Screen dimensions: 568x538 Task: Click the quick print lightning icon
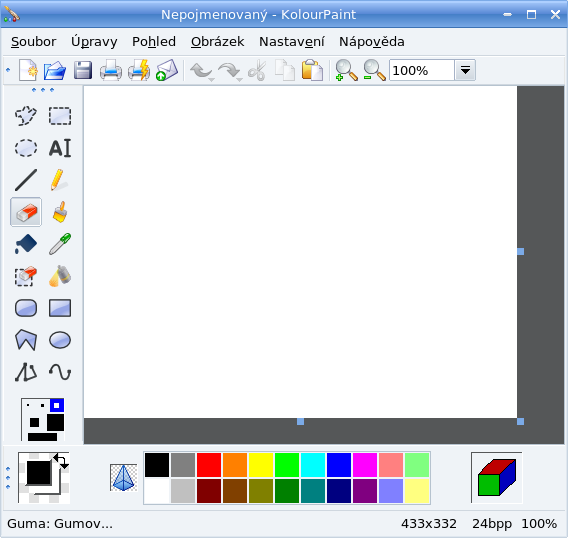[139, 70]
